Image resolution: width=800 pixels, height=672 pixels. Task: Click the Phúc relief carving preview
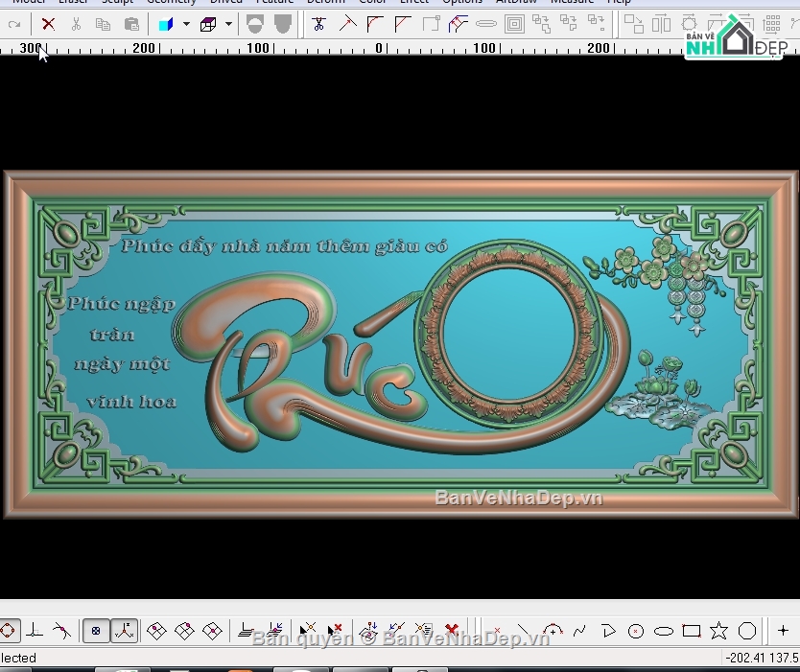(x=401, y=345)
